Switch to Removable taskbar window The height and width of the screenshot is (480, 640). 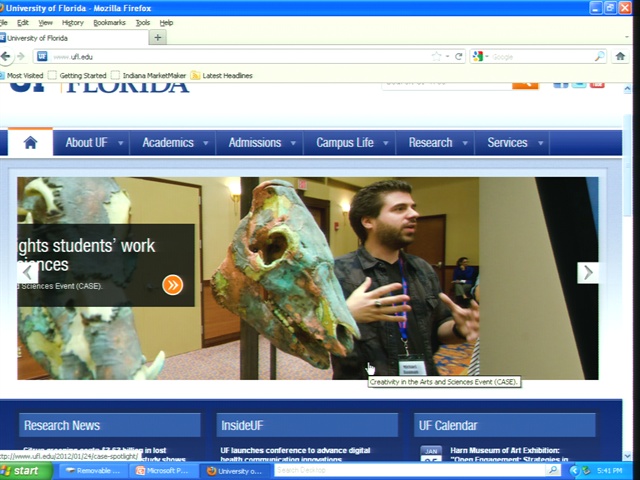[93, 471]
